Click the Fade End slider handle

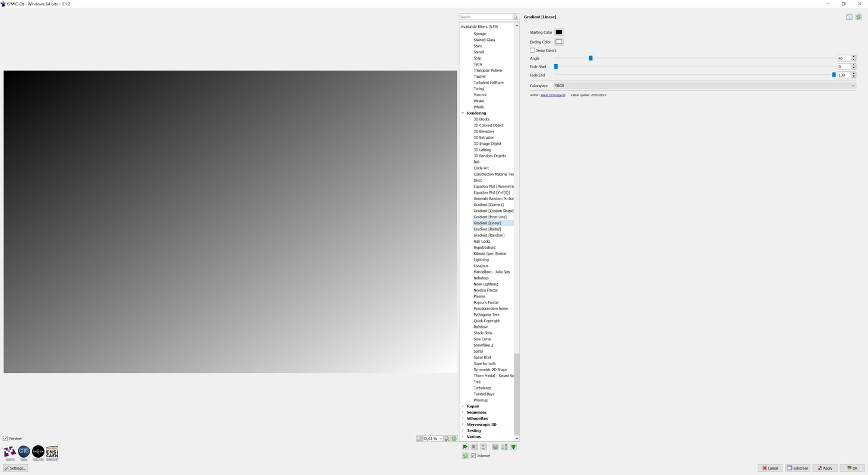pyautogui.click(x=834, y=75)
